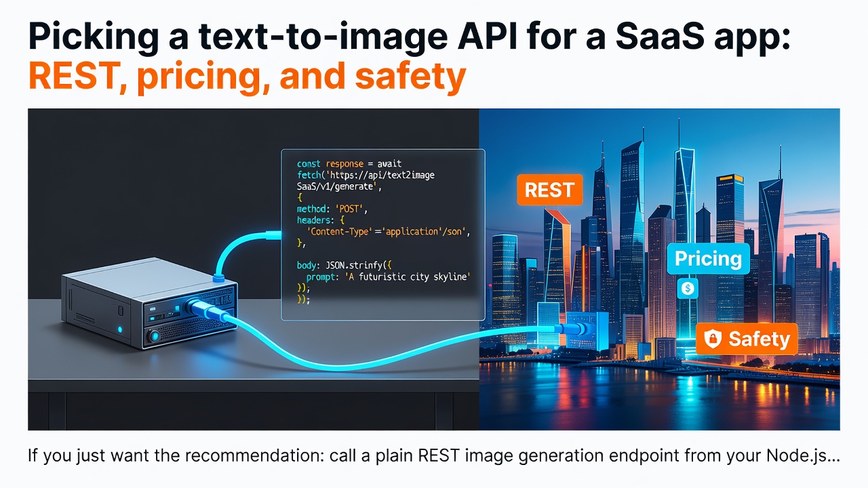Image resolution: width=868 pixels, height=488 pixels.
Task: Click the dollar sign icon under Pricing
Action: 688,289
